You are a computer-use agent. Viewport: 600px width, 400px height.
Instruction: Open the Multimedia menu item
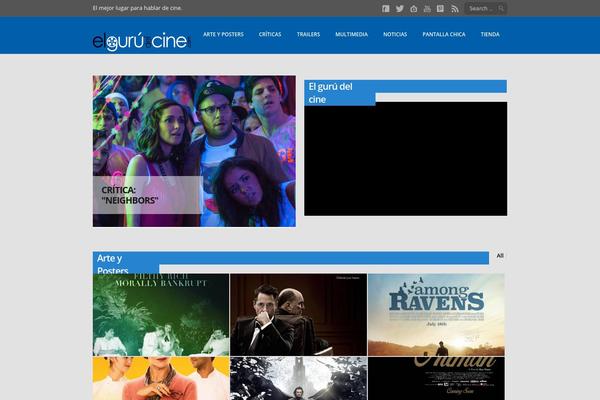(x=352, y=34)
